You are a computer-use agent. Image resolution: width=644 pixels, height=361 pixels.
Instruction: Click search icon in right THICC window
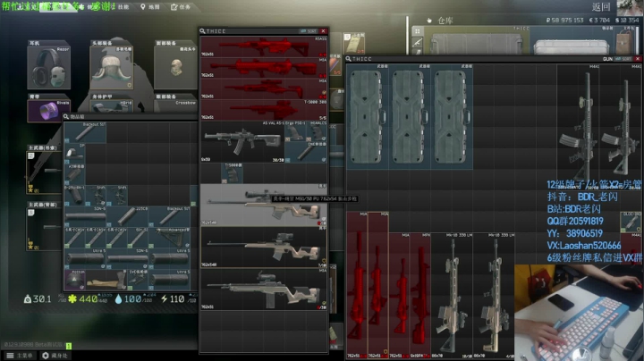tap(348, 59)
